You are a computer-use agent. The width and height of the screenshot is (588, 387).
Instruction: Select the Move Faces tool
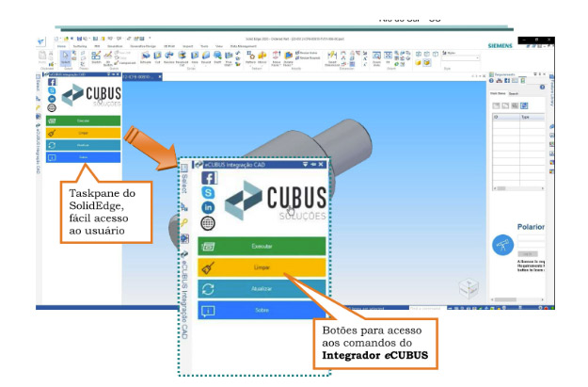(x=277, y=57)
